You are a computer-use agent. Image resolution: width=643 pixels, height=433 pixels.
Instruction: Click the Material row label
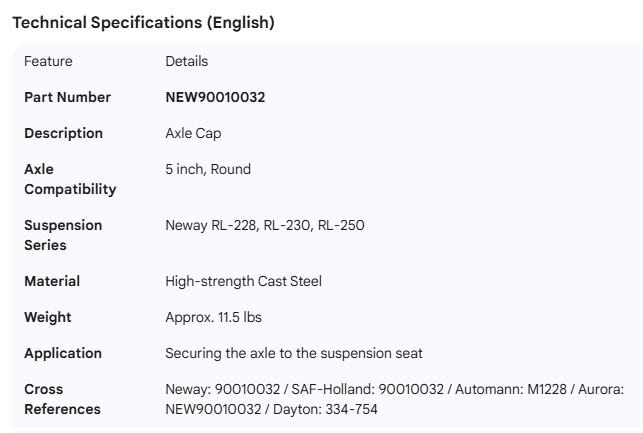pos(52,281)
